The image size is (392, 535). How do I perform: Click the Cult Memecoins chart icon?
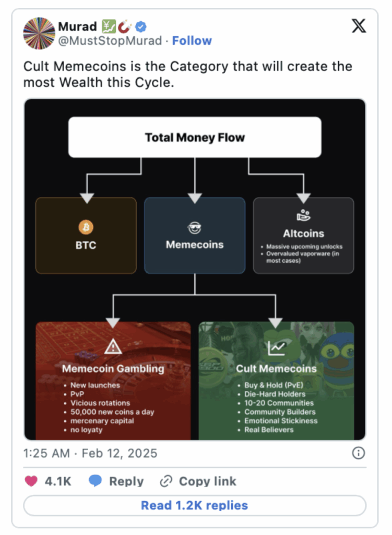(x=276, y=347)
